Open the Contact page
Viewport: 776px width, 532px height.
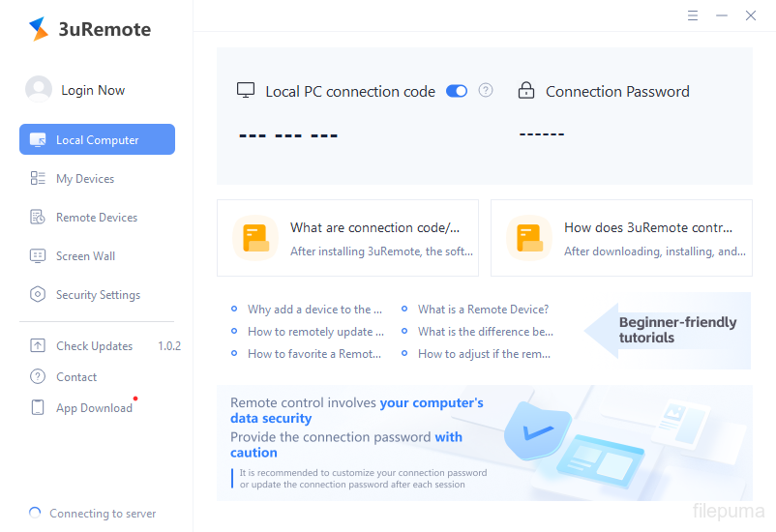point(76,377)
